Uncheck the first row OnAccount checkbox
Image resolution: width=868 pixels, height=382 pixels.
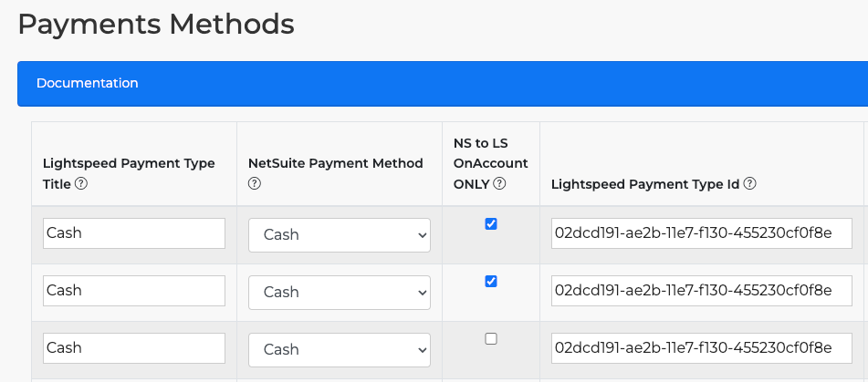[491, 224]
